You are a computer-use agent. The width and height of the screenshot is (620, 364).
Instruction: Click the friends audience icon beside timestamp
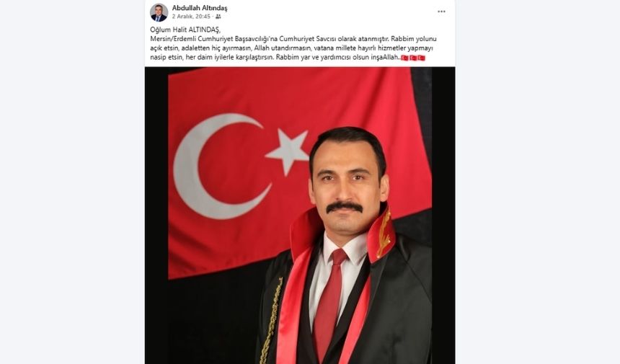click(218, 17)
